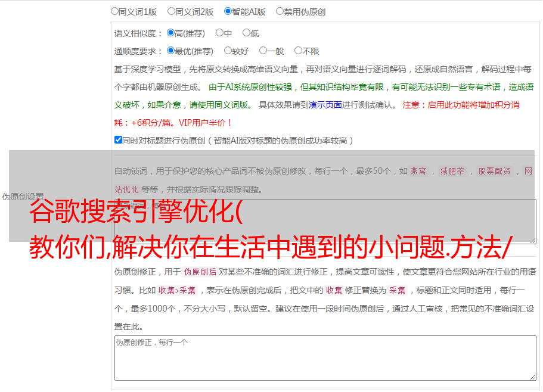Click the 燕窝 example keyword

click(x=418, y=171)
